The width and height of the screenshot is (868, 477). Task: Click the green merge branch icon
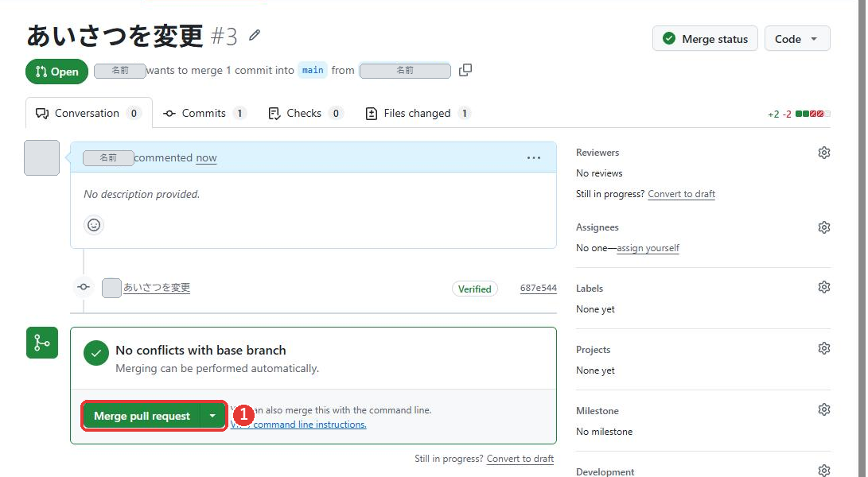pos(42,343)
